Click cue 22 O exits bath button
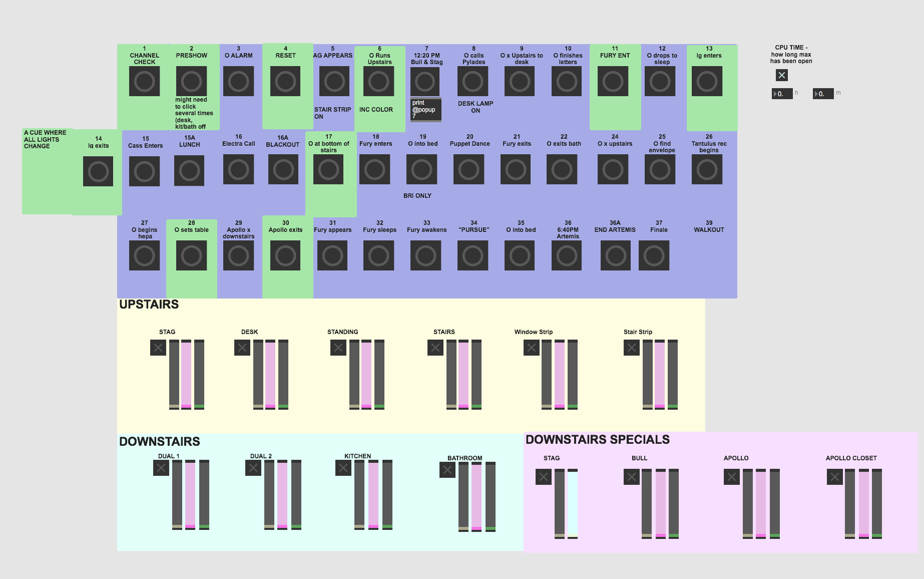This screenshot has height=579, width=924. point(562,169)
